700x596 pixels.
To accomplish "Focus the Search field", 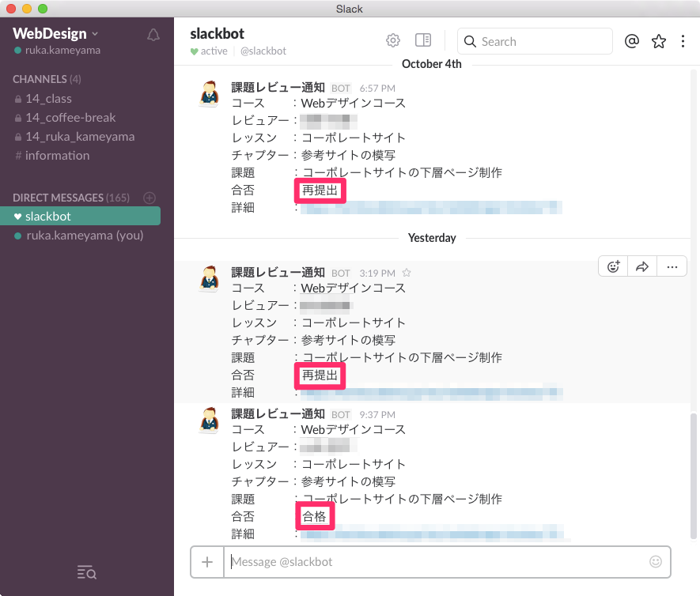I will [x=535, y=41].
